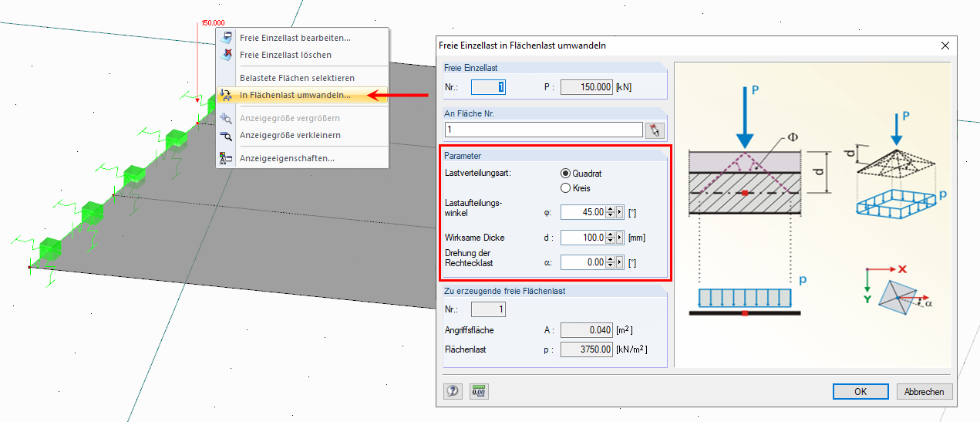This screenshot has height=422, width=980.
Task: Choose 'Anzeigegröße verkleinern' in context menu
Action: tap(302, 135)
